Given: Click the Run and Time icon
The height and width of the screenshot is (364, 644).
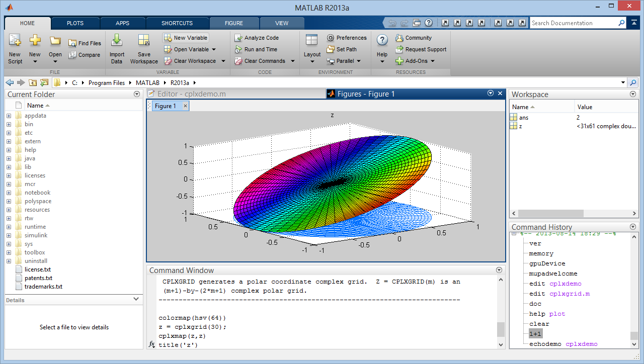Looking at the screenshot, I should point(257,49).
